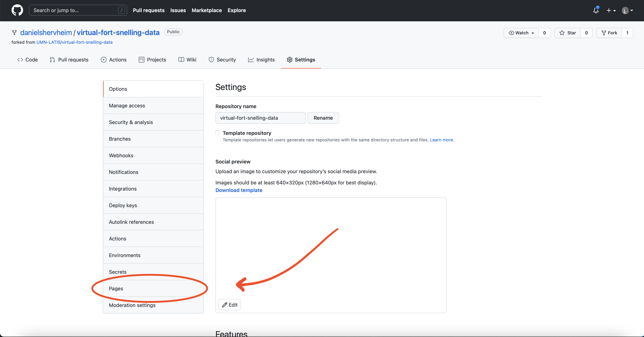
Task: Edit the social preview image
Action: click(x=230, y=305)
